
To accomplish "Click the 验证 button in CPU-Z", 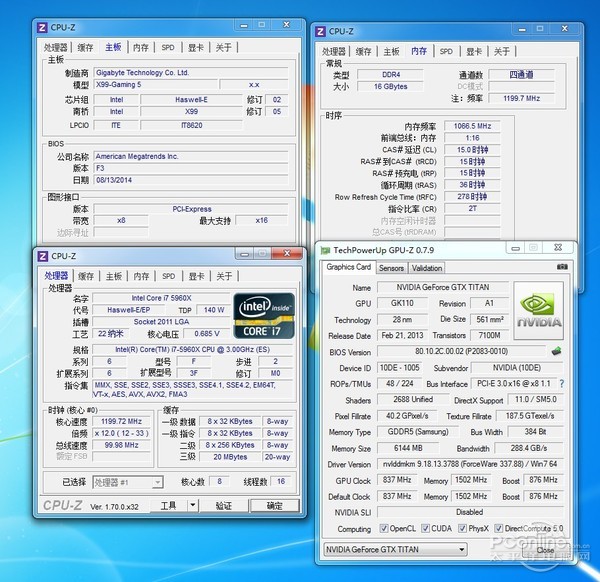I will click(224, 505).
